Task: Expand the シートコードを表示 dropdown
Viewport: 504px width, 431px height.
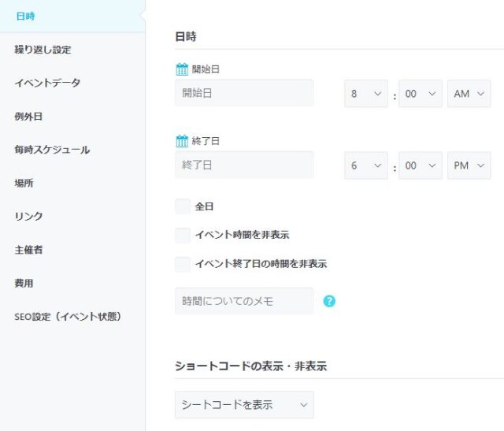Action: pyautogui.click(x=244, y=405)
